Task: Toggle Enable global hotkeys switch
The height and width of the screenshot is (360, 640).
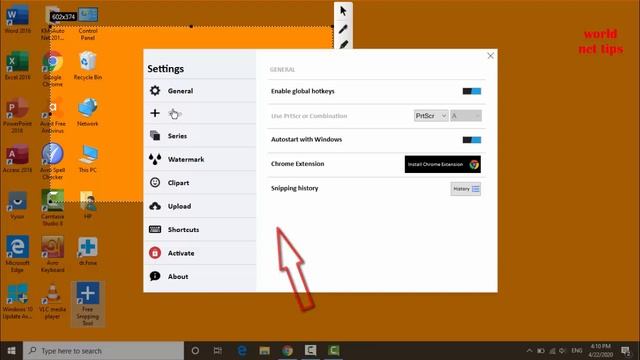Action: [x=472, y=91]
